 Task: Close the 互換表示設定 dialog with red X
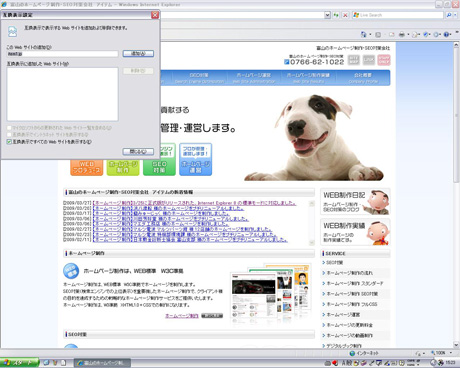pos(155,15)
